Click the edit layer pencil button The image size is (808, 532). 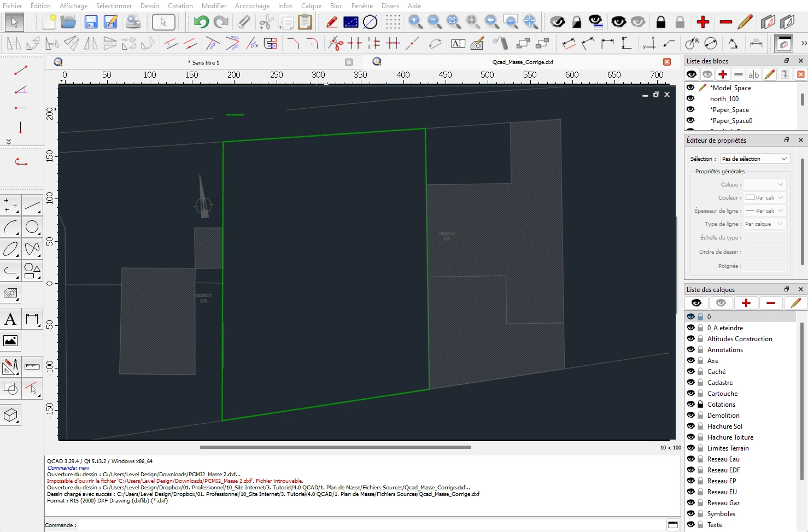795,302
